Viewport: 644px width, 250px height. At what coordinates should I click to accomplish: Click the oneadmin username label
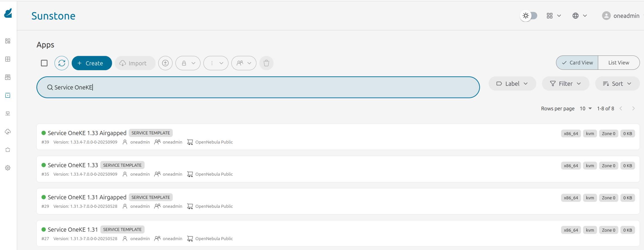pyautogui.click(x=626, y=16)
